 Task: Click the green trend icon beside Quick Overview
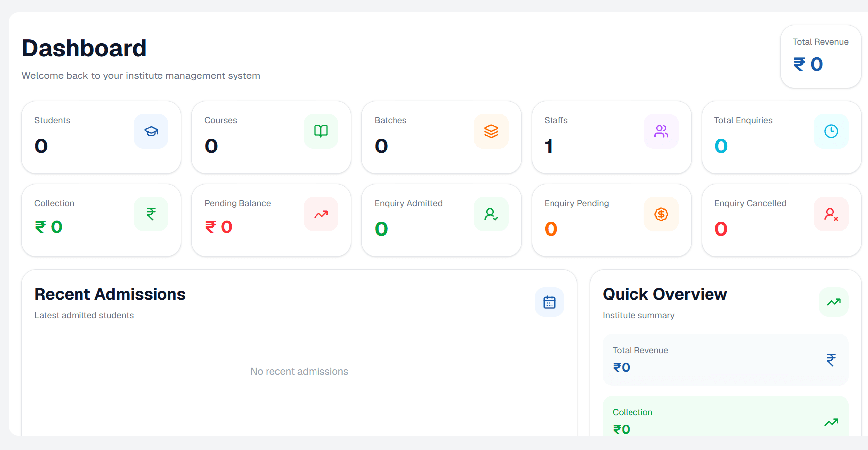(834, 302)
